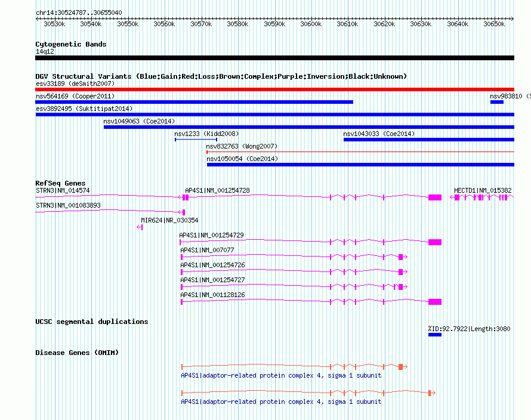Image resolution: width=531 pixels, height=420 pixels.
Task: Select the red esv33189 loss variant bar
Action: 274,89
